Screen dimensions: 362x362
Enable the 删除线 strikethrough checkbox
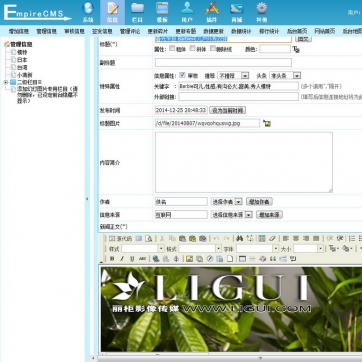click(213, 48)
